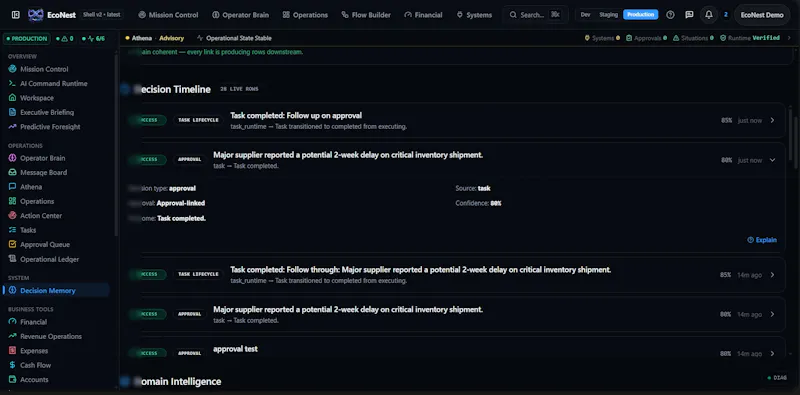Open Decision Memory in sidebar
Viewport: 800px width, 395px height.
56,290
